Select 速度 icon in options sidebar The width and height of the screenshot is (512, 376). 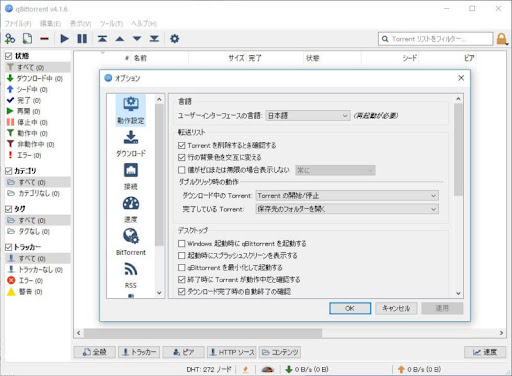click(131, 210)
